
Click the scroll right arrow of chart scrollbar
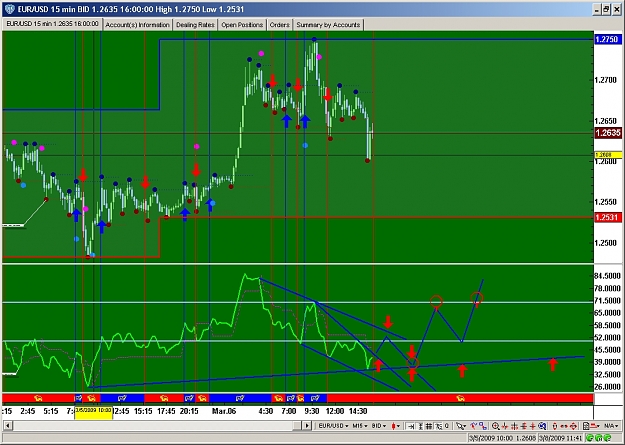coord(307,426)
